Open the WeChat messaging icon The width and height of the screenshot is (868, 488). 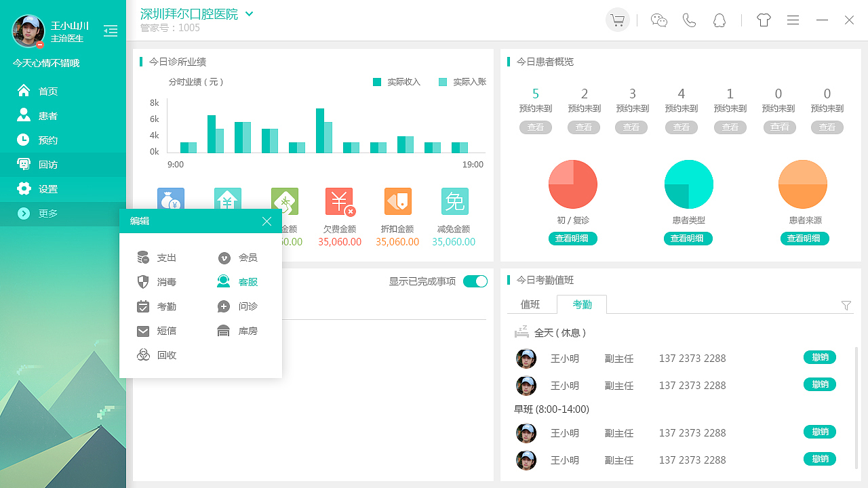(659, 20)
